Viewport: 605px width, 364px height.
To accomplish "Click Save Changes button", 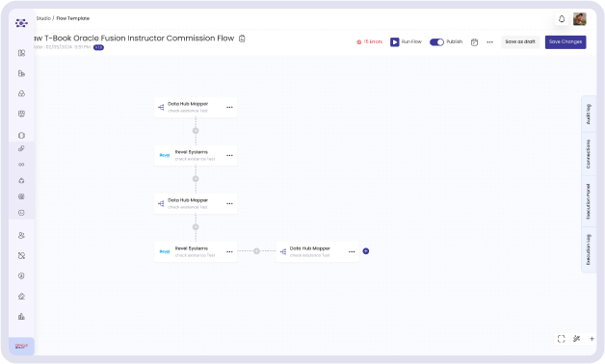I will pos(566,42).
